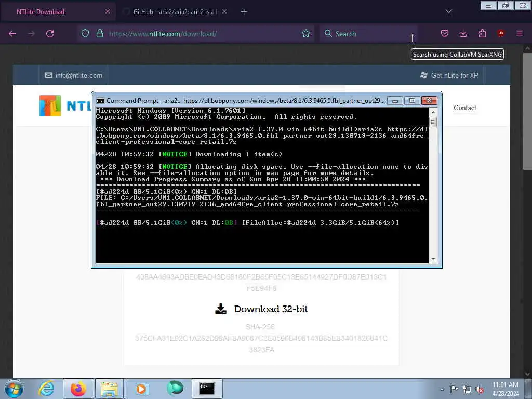Click the NTLite logo
This screenshot has height=399, width=532.
coord(64,106)
